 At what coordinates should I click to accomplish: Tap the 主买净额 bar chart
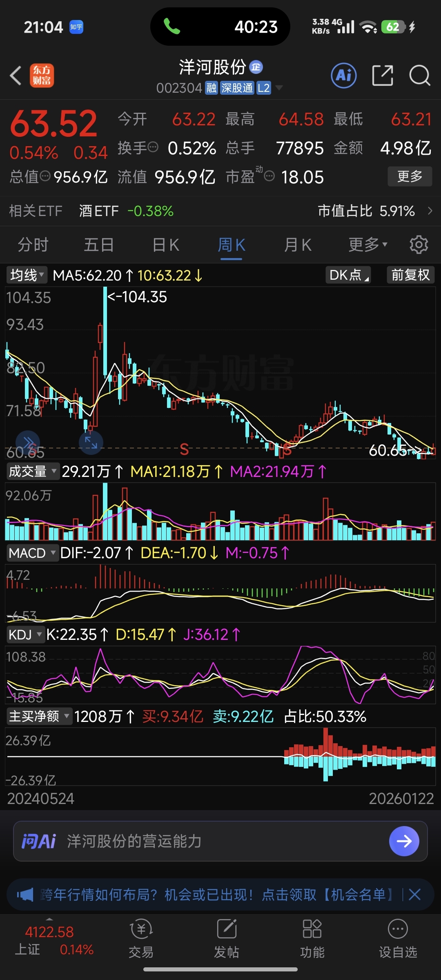(x=220, y=756)
